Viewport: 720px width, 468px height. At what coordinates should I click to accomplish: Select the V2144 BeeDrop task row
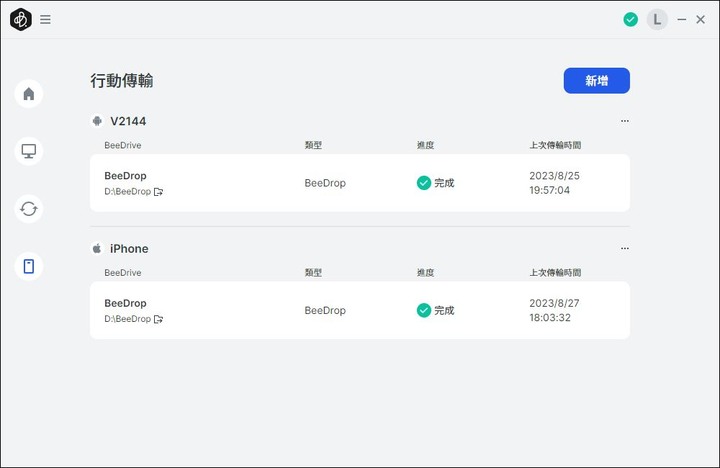coord(360,183)
